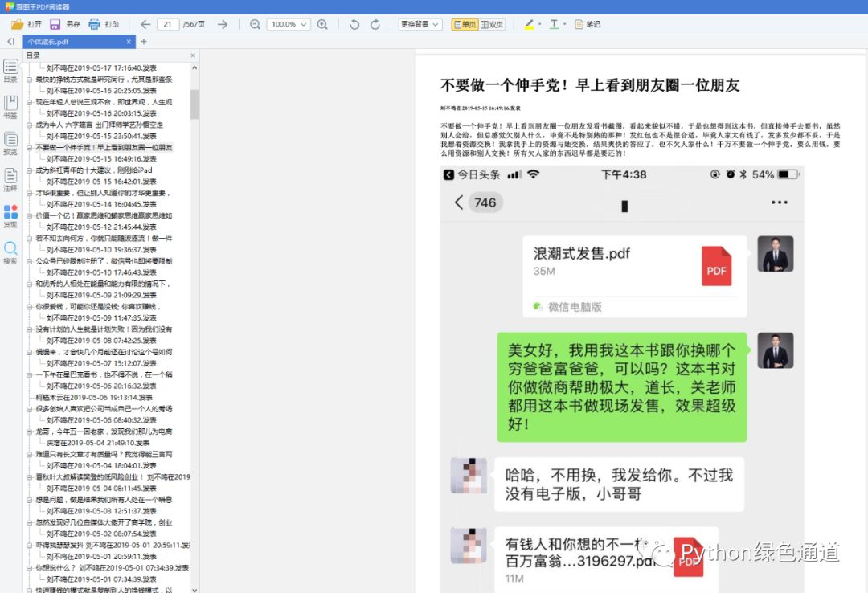Rotate the page clockwise
868x593 pixels.
point(375,24)
